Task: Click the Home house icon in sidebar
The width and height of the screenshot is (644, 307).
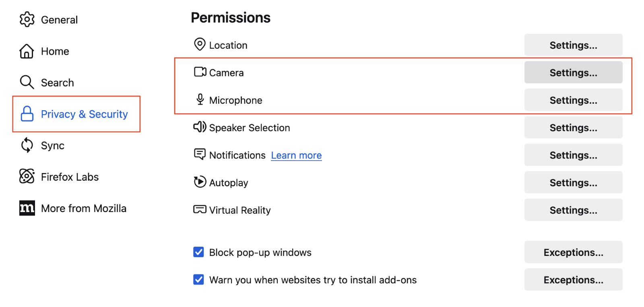Action: click(27, 51)
